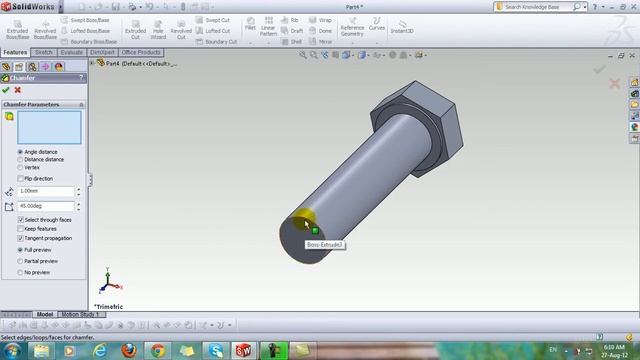Screen dimensions: 640x360
Task: Select the Extruded Boss/Base tool
Action: (18, 30)
